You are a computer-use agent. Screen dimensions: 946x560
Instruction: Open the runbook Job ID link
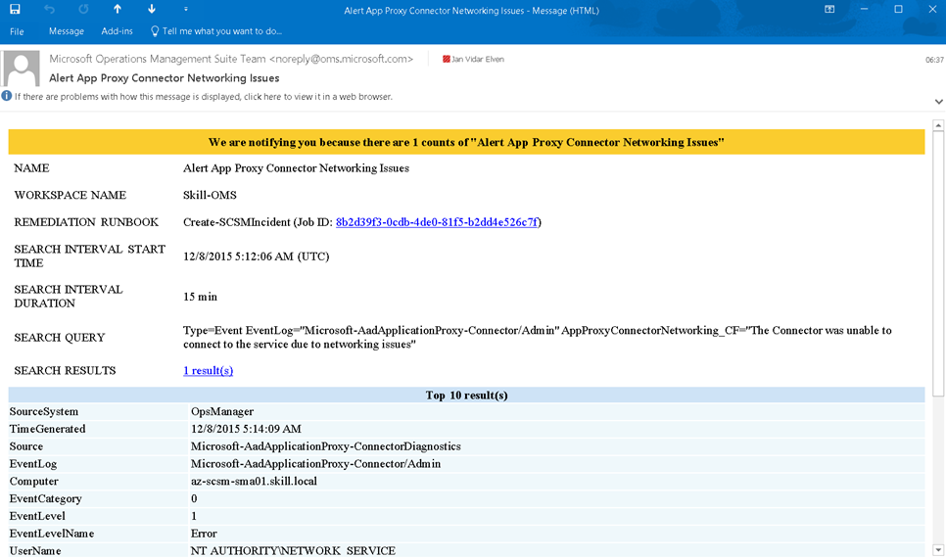[x=437, y=222]
